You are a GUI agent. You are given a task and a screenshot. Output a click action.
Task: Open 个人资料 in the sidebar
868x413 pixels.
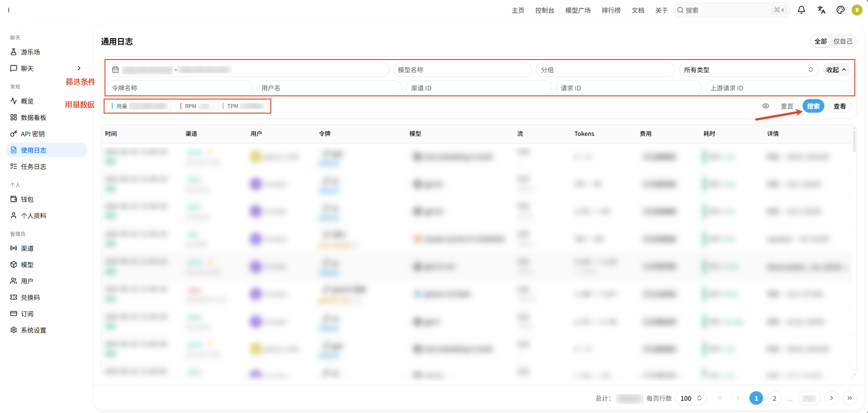coord(46,216)
